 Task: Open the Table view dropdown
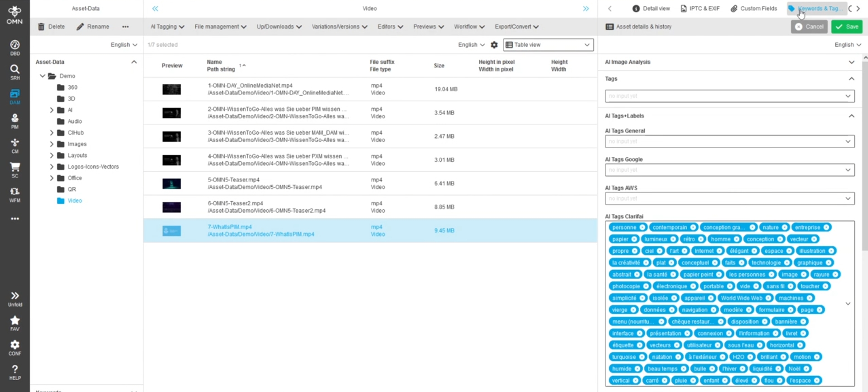pyautogui.click(x=548, y=45)
